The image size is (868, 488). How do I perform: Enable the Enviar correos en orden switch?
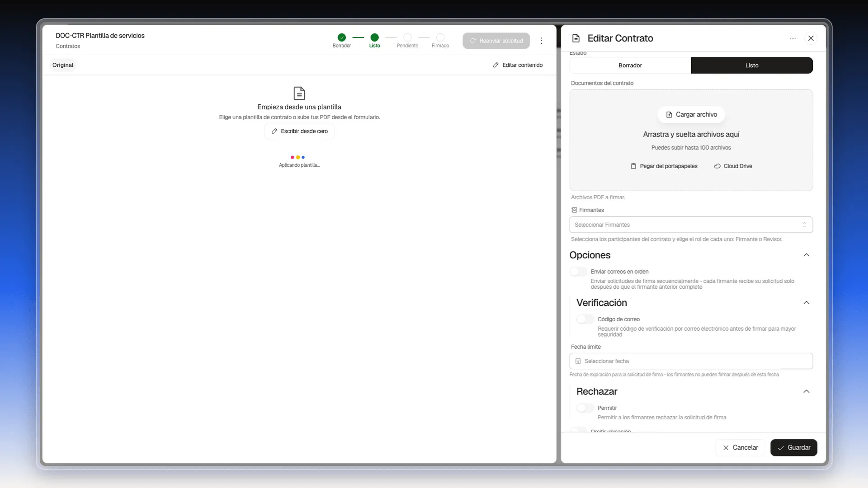point(578,272)
